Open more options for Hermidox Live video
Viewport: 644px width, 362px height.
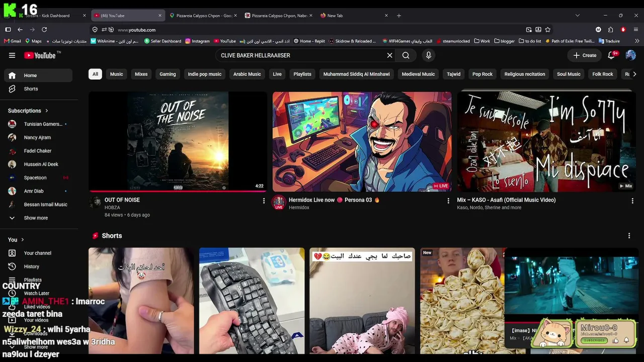(x=448, y=201)
